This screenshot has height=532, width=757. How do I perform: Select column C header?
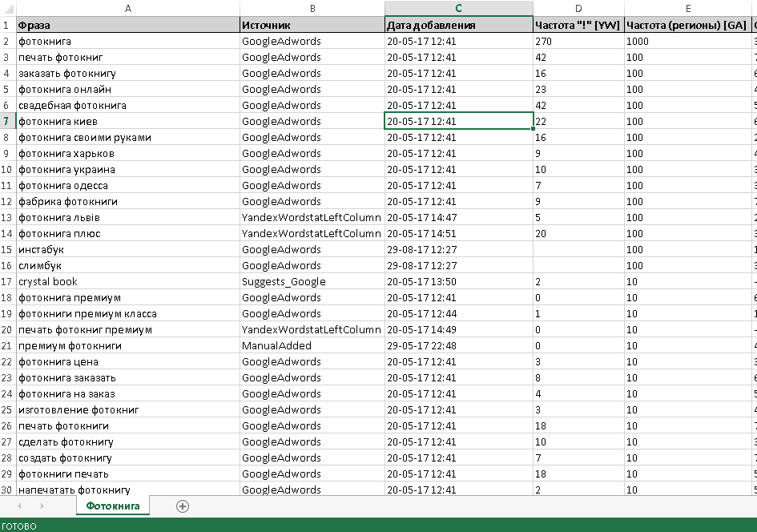pos(459,8)
